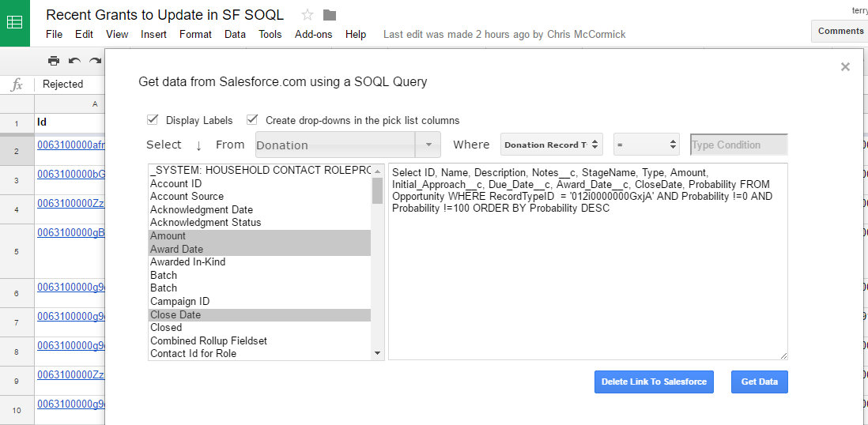The image size is (868, 425).
Task: Select Account ID in the field list
Action: click(x=259, y=183)
